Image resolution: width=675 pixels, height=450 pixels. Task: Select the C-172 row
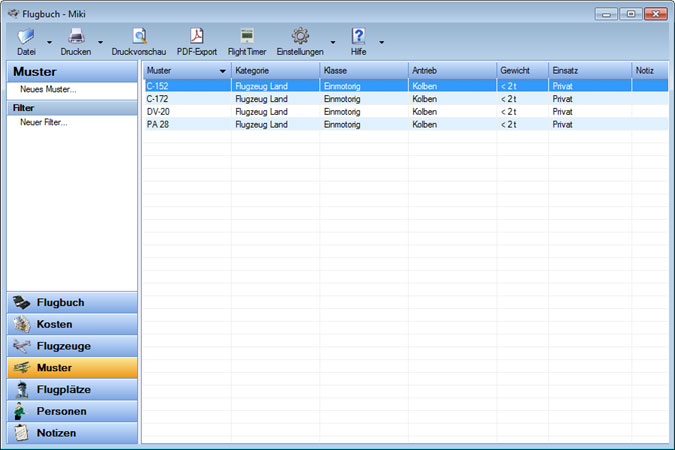[x=406, y=99]
